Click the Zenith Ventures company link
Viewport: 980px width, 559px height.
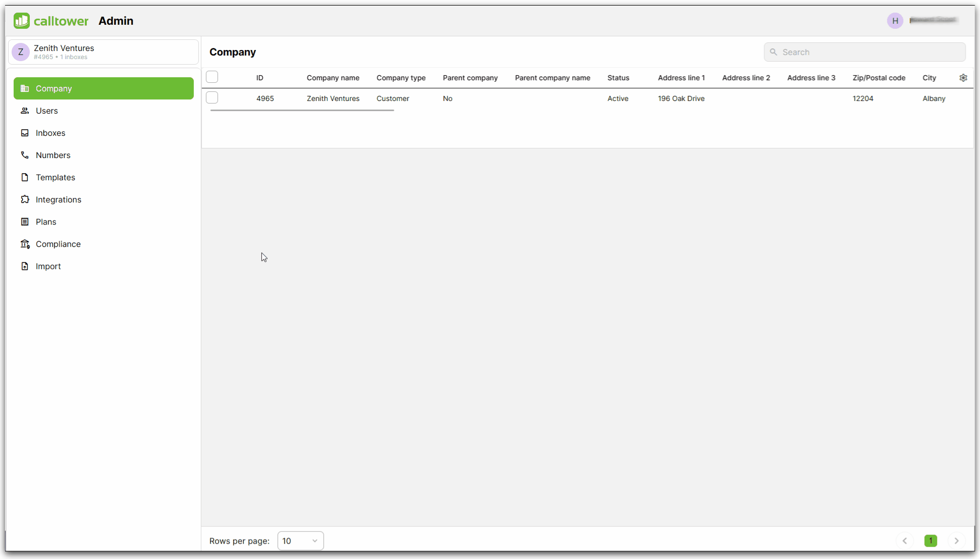(333, 97)
